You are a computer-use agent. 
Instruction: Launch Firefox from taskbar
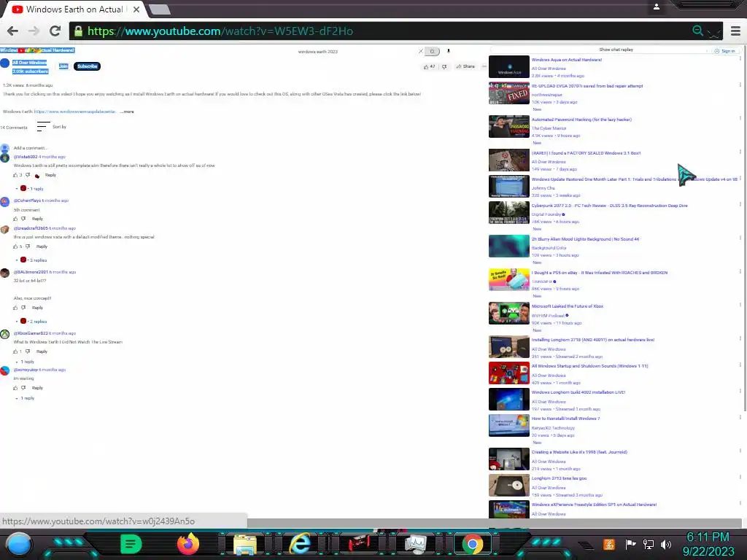188,544
